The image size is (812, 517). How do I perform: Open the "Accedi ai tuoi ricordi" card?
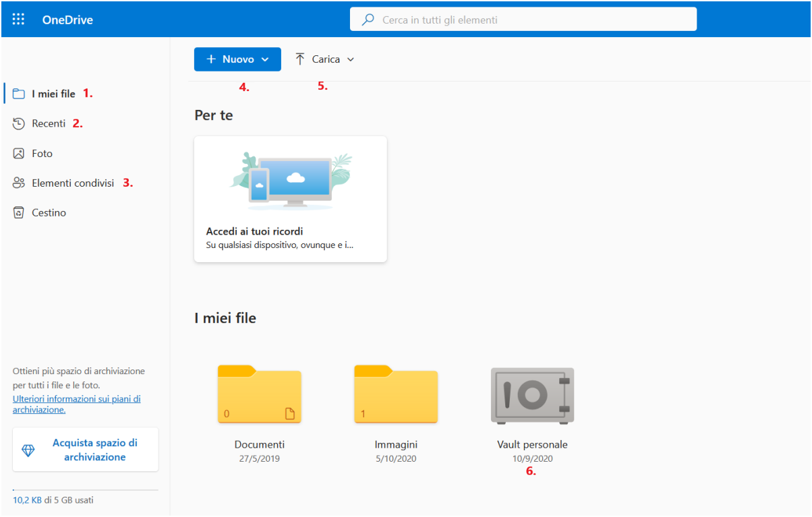tap(291, 199)
